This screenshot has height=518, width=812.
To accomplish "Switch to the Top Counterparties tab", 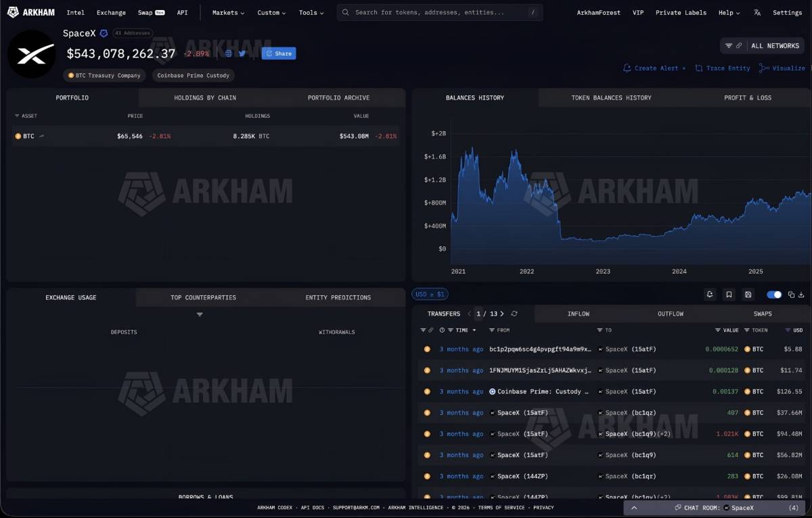I will point(203,297).
